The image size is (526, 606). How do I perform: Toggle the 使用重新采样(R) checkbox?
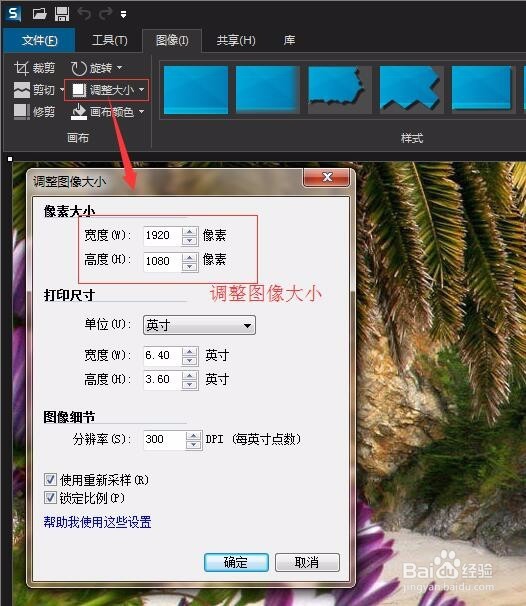pos(50,480)
